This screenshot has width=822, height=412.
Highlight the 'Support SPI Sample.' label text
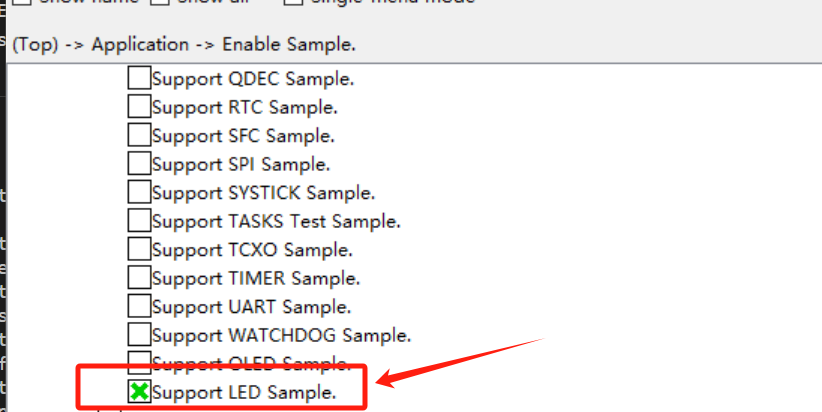click(x=241, y=164)
